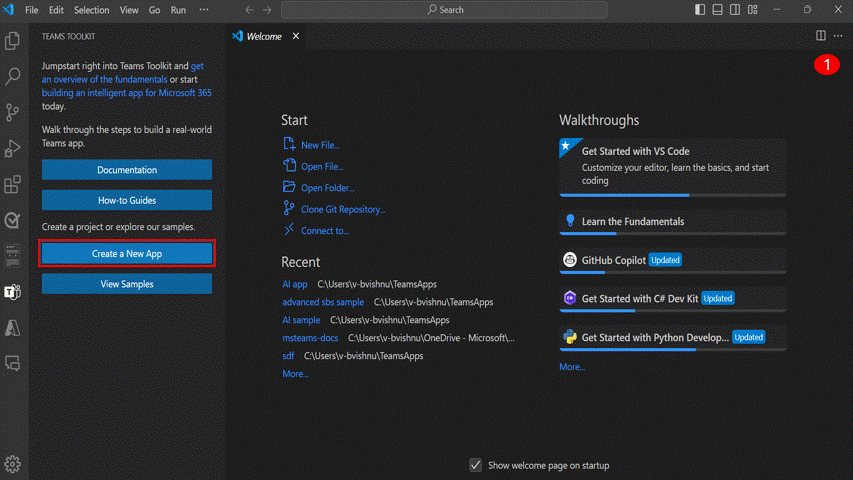Open the Go menu
Image resolution: width=853 pixels, height=480 pixels.
(154, 10)
